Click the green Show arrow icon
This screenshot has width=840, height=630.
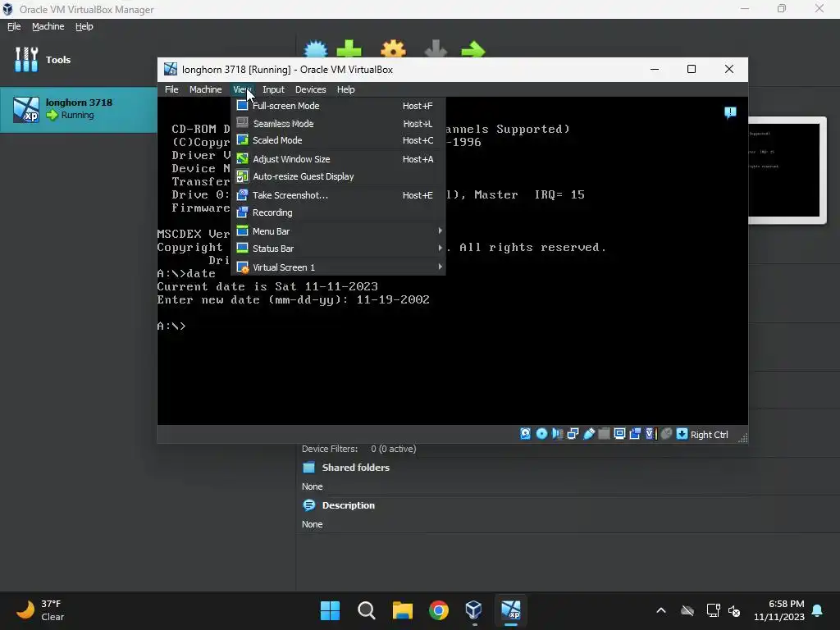pyautogui.click(x=473, y=49)
